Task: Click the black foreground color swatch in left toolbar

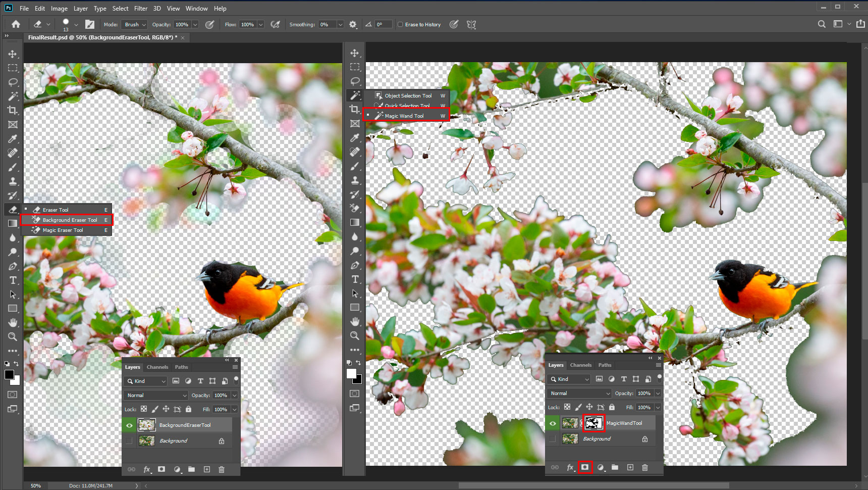Action: [9, 374]
